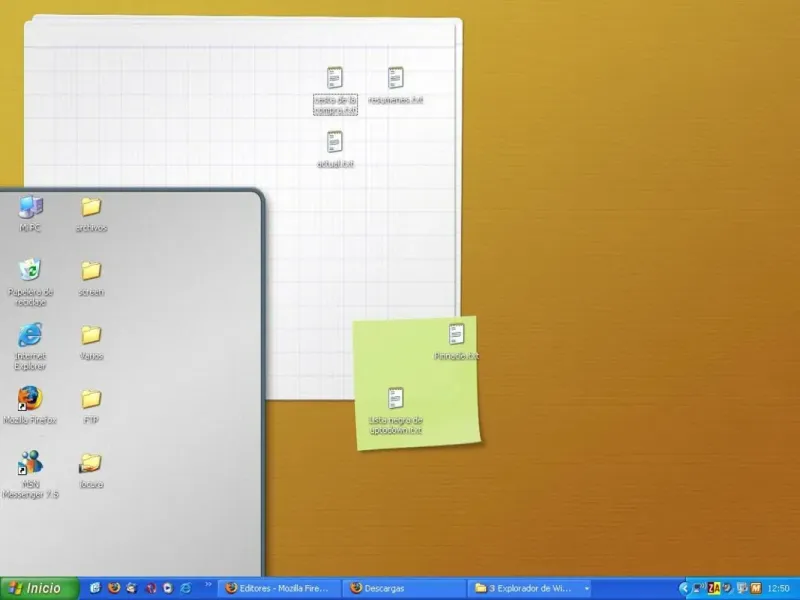Viewport: 800px width, 600px height.
Task: Click the taskbar clock showing 12:50
Action: (x=779, y=588)
